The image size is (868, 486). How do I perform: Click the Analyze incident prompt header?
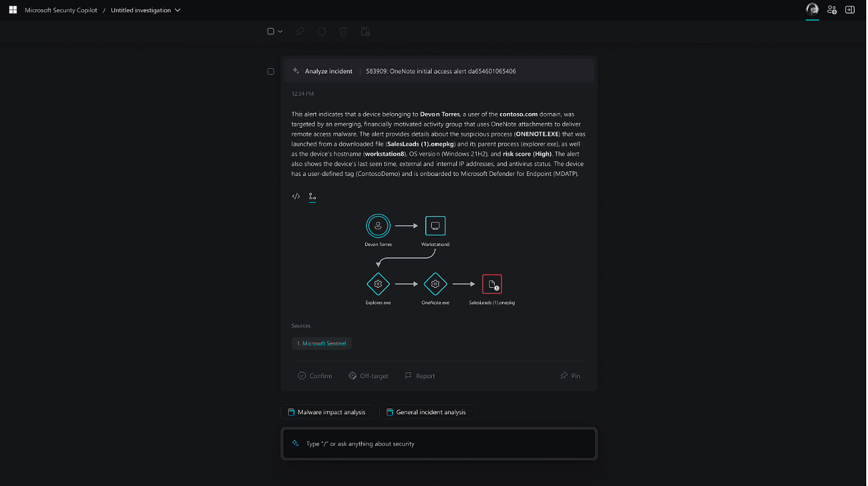[439, 71]
